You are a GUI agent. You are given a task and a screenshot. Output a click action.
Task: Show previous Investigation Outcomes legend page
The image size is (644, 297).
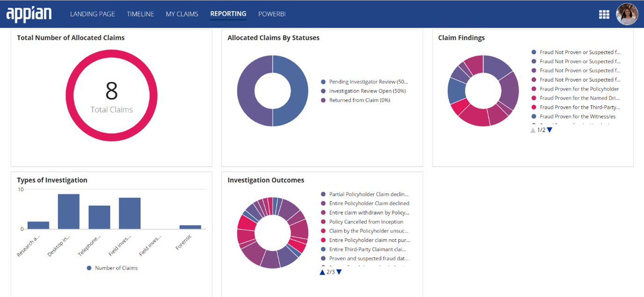322,272
